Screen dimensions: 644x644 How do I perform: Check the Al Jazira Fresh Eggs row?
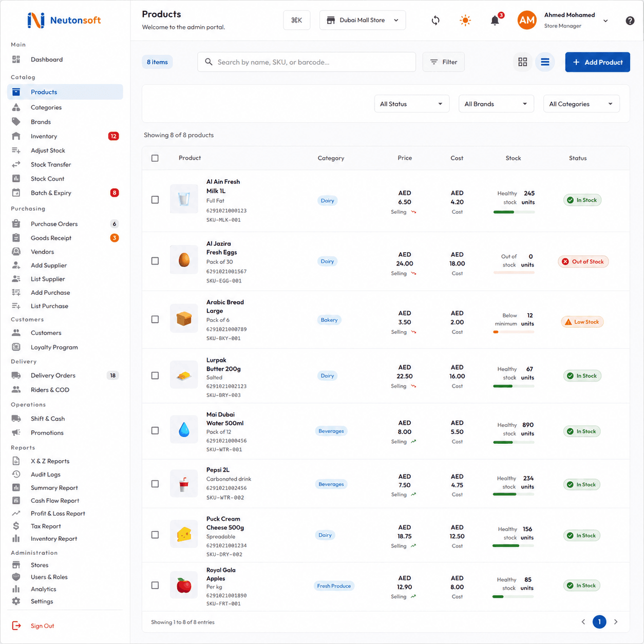tap(155, 261)
